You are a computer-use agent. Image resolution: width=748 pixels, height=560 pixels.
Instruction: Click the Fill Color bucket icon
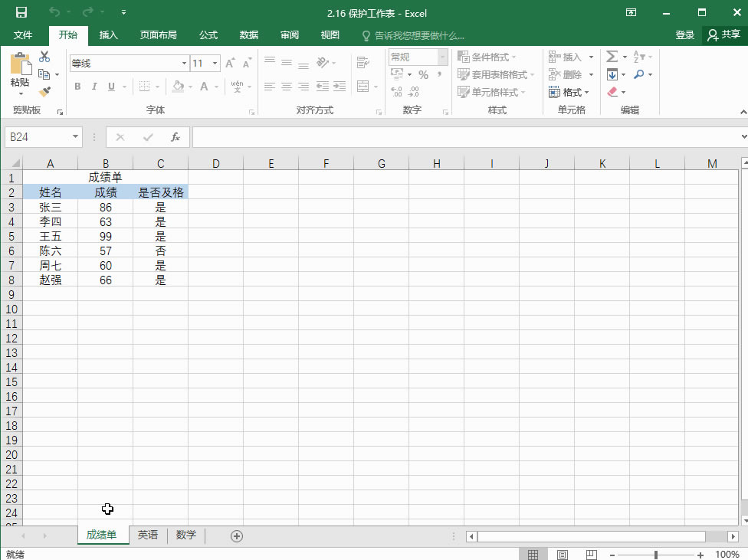click(179, 87)
